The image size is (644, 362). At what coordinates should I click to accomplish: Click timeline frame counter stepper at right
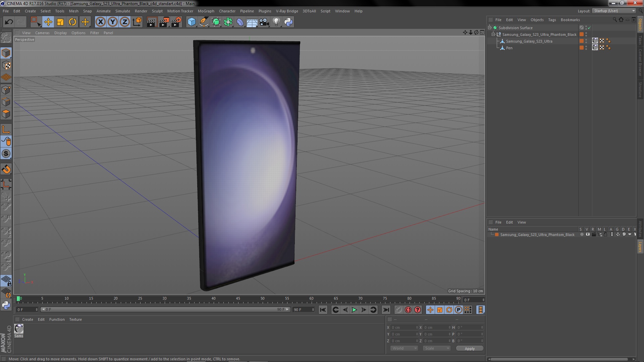[x=483, y=300]
